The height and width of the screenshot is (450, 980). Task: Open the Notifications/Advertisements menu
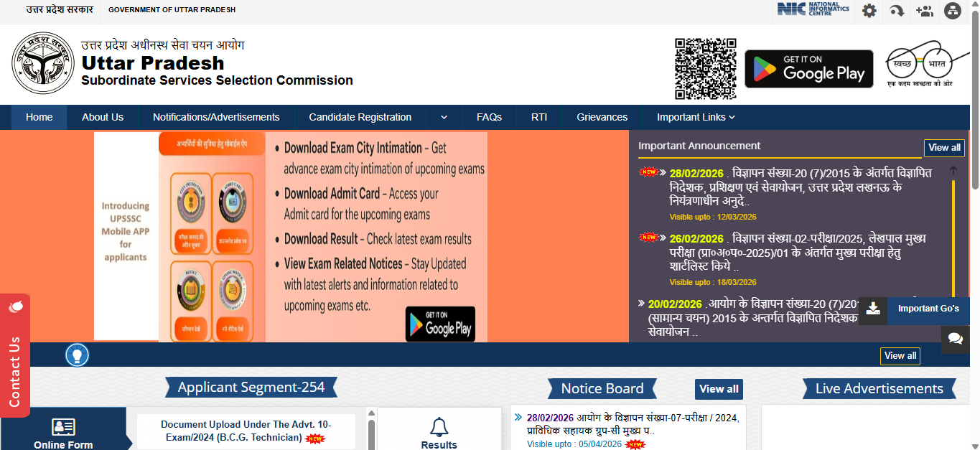point(216,117)
